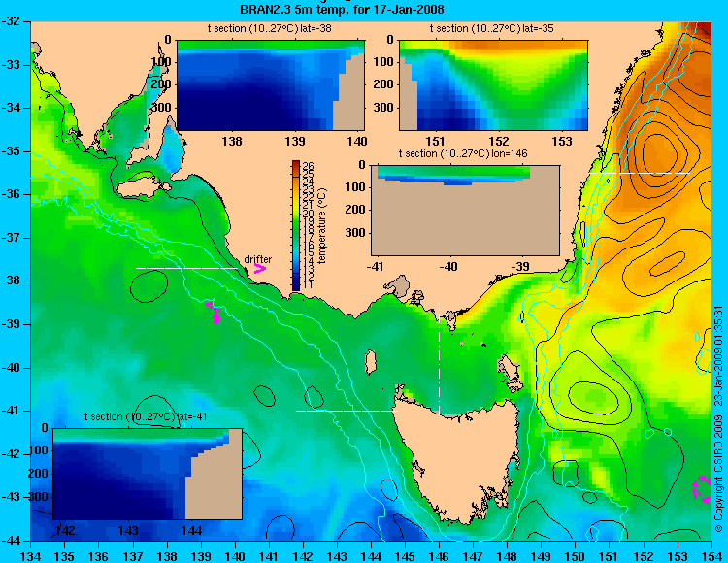Click the magenta drifter arrow beside 'drifter' label
The height and width of the screenshot is (563, 728).
coord(259,269)
